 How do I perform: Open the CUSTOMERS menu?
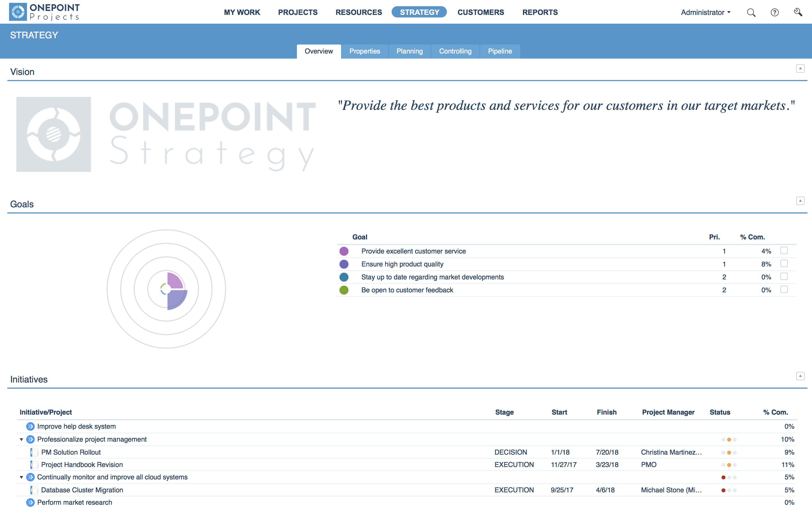point(481,12)
